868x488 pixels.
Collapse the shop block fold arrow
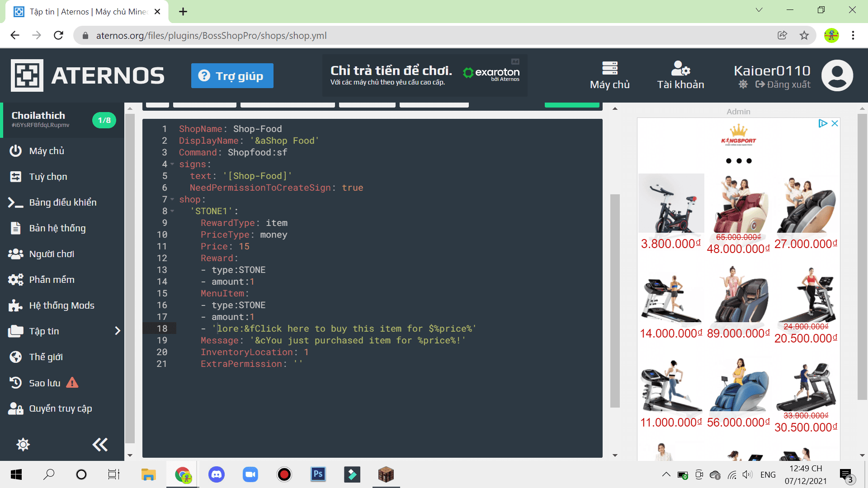(172, 200)
